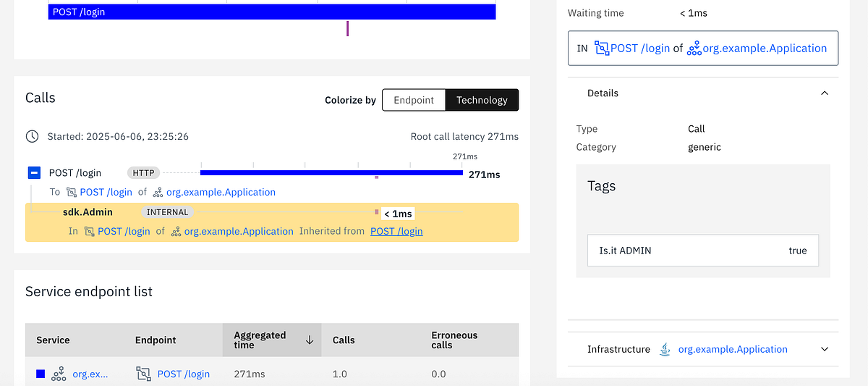
Task: Click service icon in table row
Action: (59, 374)
